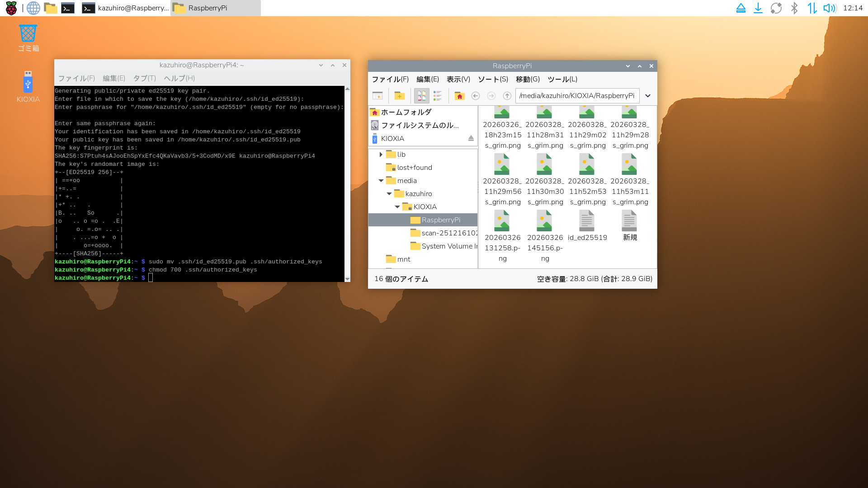Eject the KIOXIA drive in sidebar

point(471,139)
